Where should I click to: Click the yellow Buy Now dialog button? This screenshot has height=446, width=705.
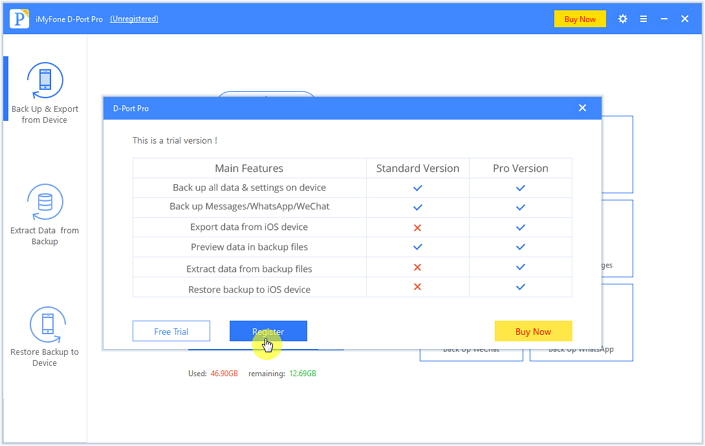tap(533, 331)
